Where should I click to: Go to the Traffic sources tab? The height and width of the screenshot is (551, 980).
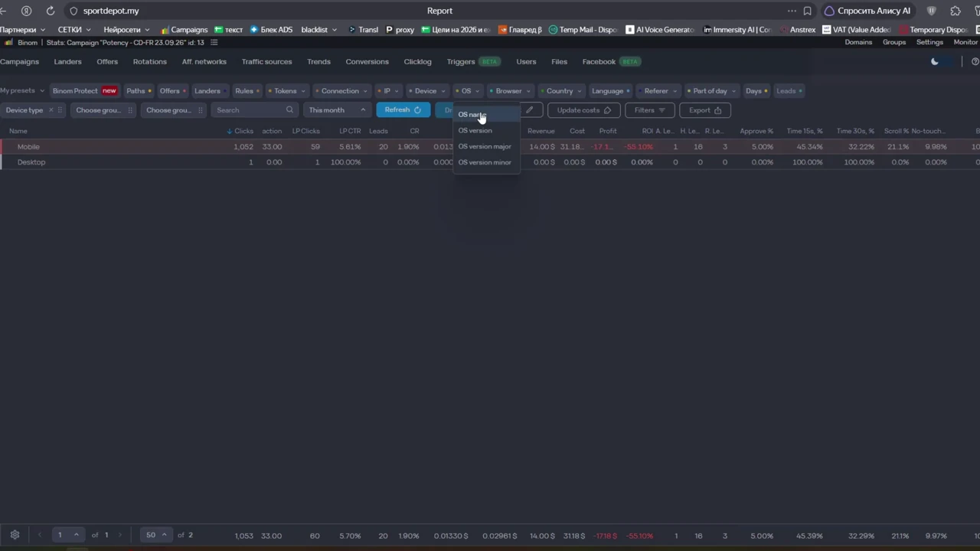point(266,61)
